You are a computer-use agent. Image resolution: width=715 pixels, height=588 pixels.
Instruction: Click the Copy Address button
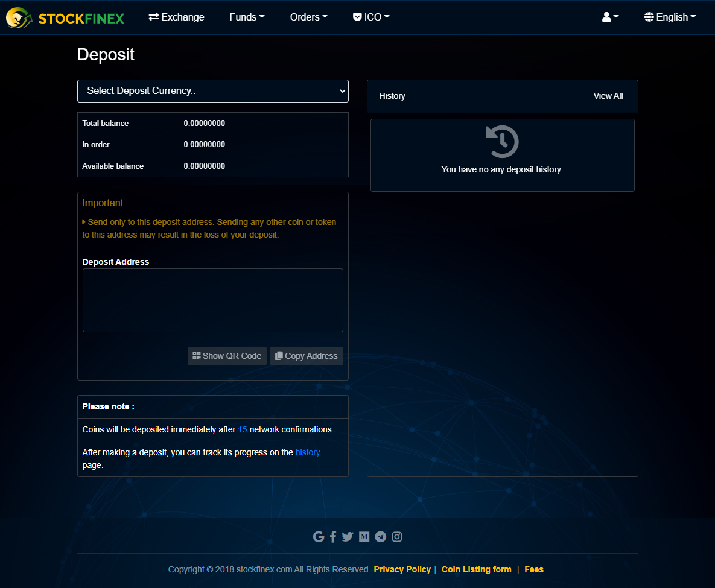click(306, 356)
